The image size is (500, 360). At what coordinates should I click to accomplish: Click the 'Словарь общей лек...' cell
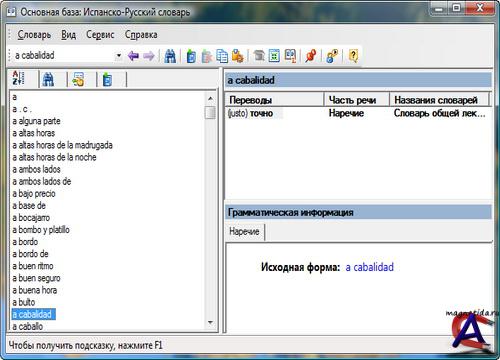tap(439, 113)
